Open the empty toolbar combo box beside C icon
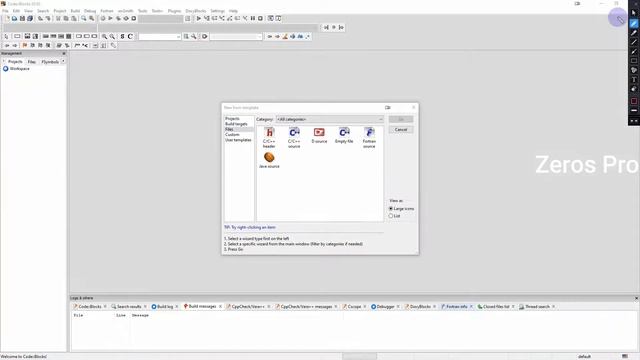 (160, 37)
